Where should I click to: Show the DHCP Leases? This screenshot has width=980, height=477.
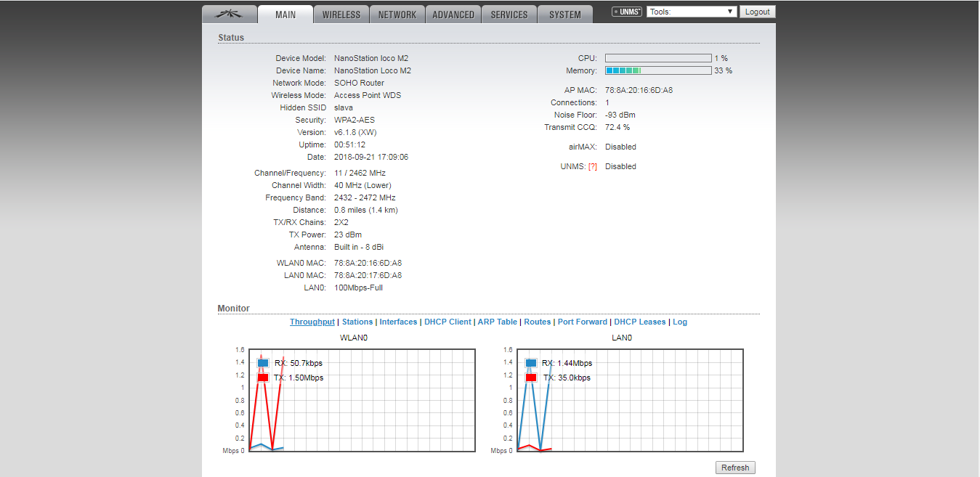click(640, 322)
